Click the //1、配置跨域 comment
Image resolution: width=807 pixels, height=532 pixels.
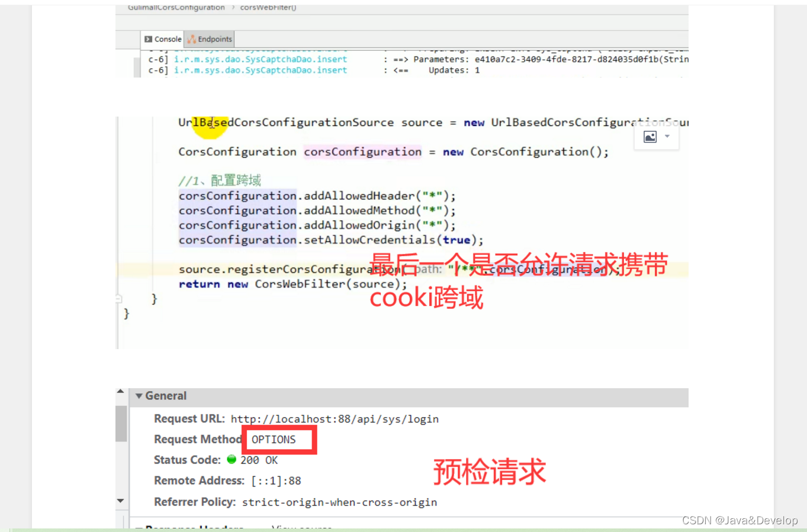(220, 180)
